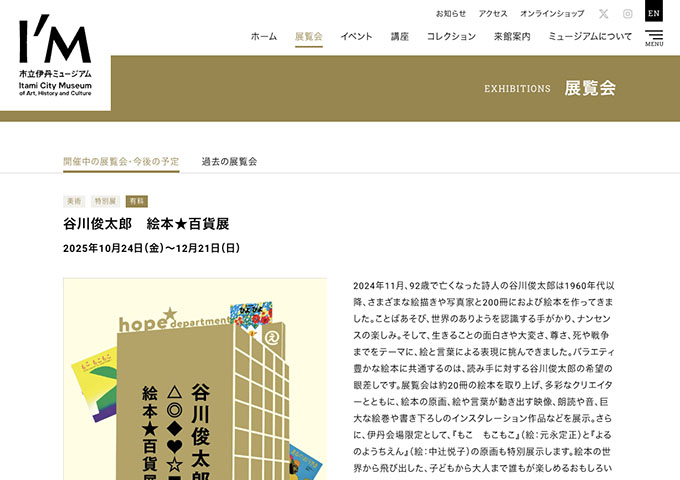Click the I'M Itami City Museum logo
The height and width of the screenshot is (480, 680).
pos(55,56)
